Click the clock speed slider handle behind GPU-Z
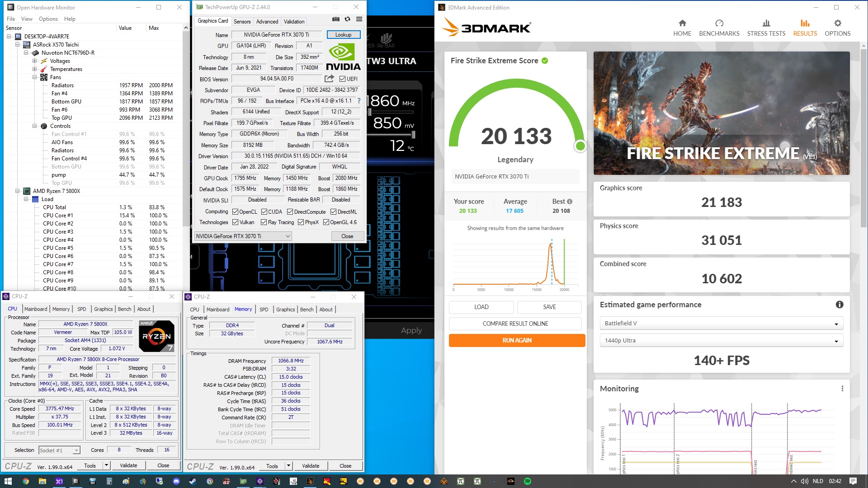 (370, 112)
